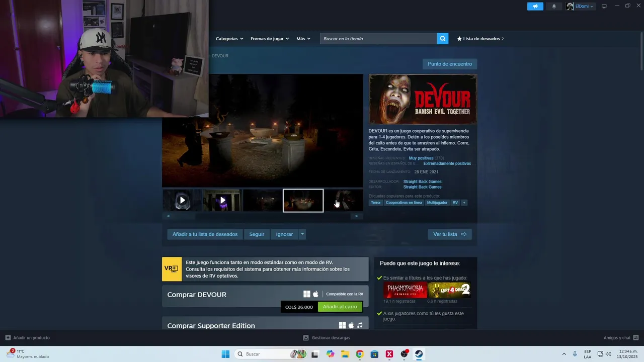The height and width of the screenshot is (362, 644).
Task: Click the RV tag
Action: (x=455, y=203)
